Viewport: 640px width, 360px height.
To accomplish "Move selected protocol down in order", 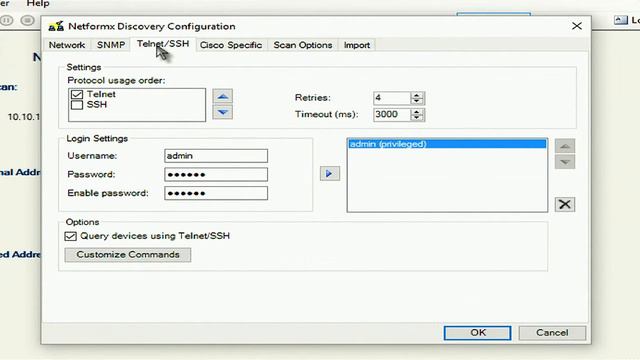I will (222, 112).
